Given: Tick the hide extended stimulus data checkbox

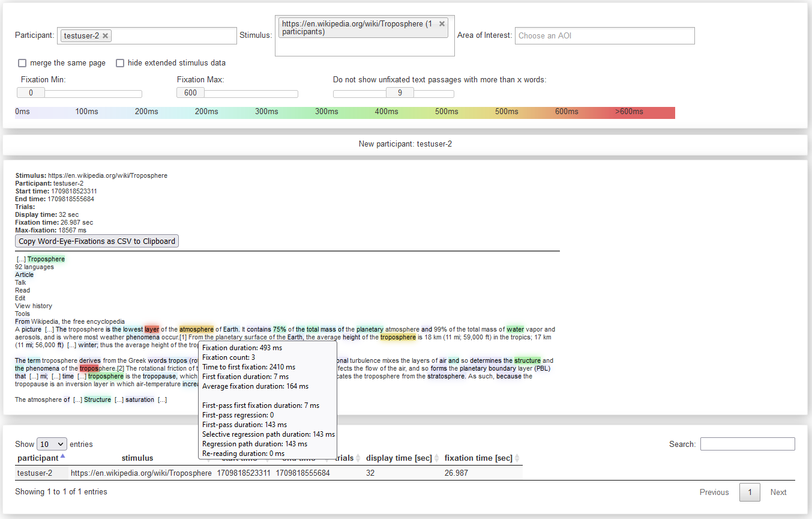Looking at the screenshot, I should coord(120,63).
